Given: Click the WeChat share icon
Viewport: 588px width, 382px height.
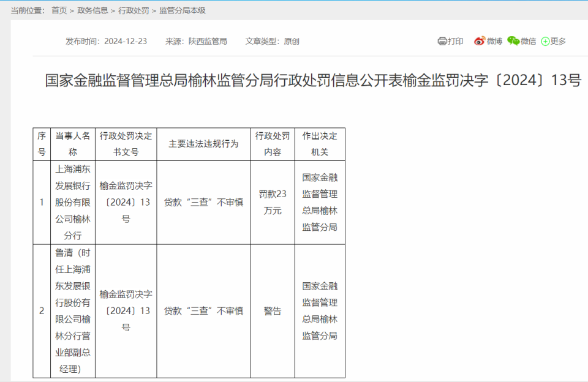Looking at the screenshot, I should click(x=513, y=40).
